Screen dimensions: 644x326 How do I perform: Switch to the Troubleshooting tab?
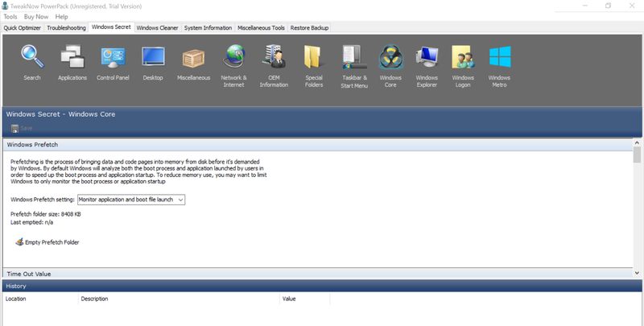(66, 28)
